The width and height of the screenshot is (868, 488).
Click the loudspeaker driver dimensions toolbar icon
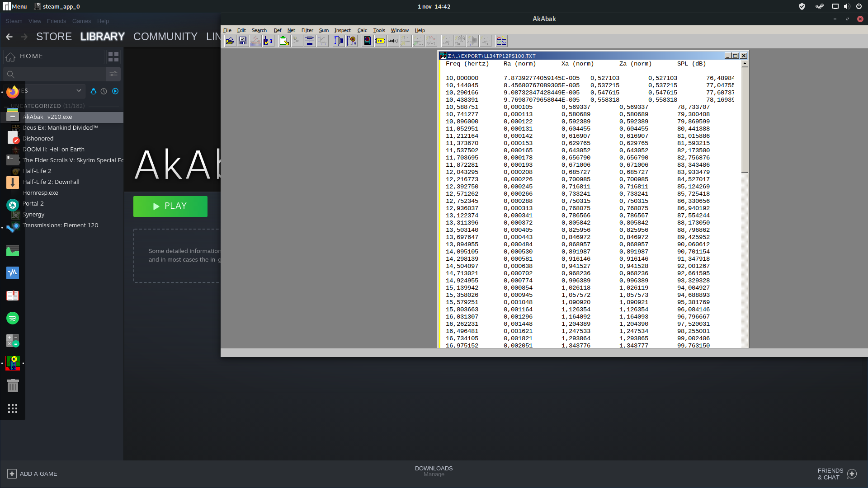[339, 41]
